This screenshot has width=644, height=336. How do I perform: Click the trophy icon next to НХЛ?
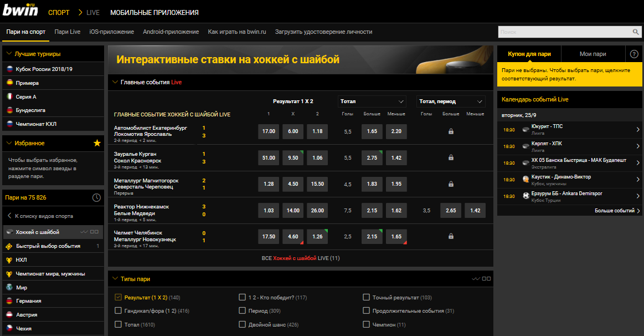coord(9,260)
